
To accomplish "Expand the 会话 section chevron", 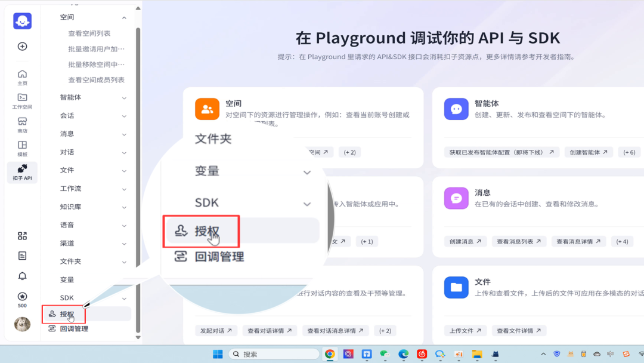I will pyautogui.click(x=124, y=116).
